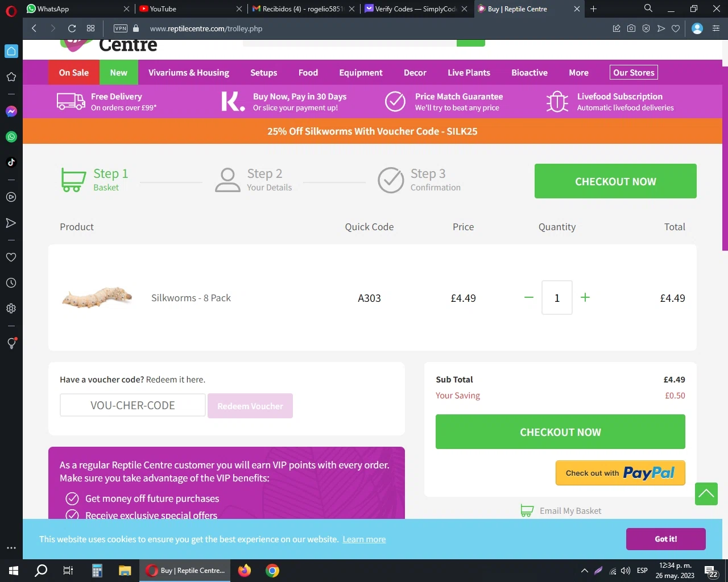Image resolution: width=728 pixels, height=582 pixels.
Task: Search tabs magnifier icon
Action: 648,9
